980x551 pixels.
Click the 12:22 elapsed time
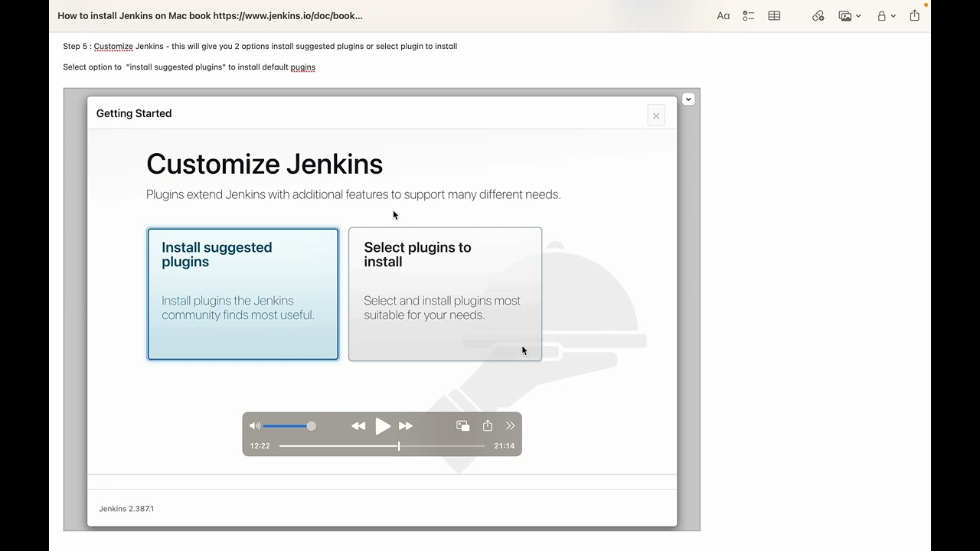[260, 445]
